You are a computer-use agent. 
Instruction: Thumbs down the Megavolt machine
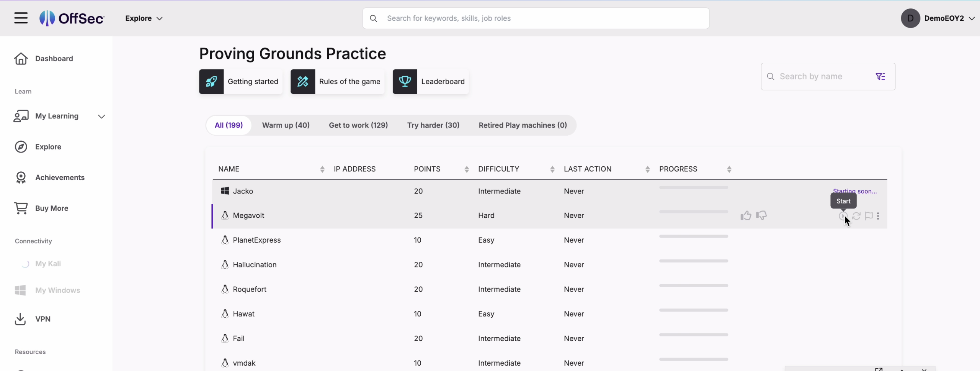point(761,216)
